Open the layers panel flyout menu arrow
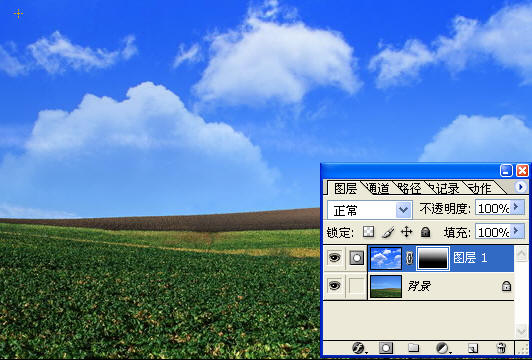This screenshot has height=360, width=532. coord(521,187)
